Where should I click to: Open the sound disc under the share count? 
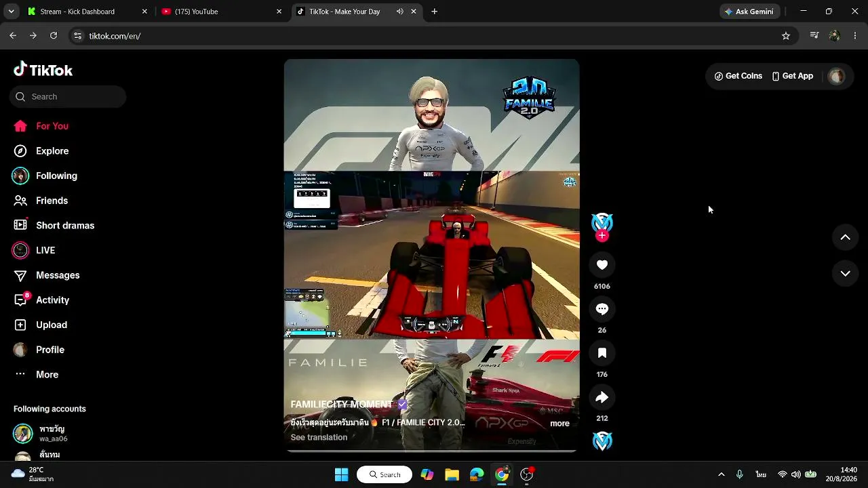pos(602,441)
